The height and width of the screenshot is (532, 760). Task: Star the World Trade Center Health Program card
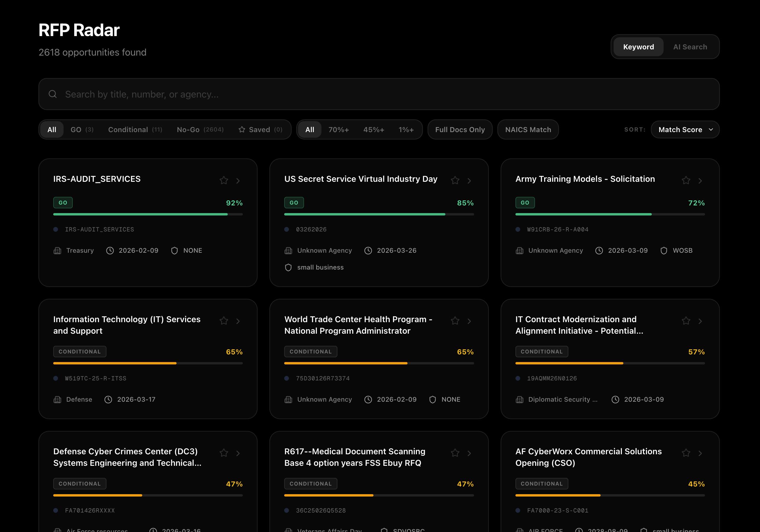pyautogui.click(x=455, y=321)
